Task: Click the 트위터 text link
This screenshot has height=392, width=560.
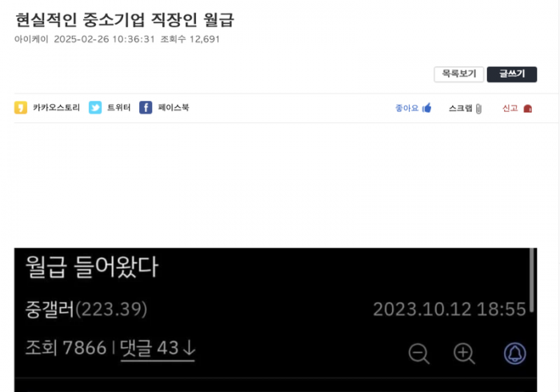Action: tap(119, 107)
